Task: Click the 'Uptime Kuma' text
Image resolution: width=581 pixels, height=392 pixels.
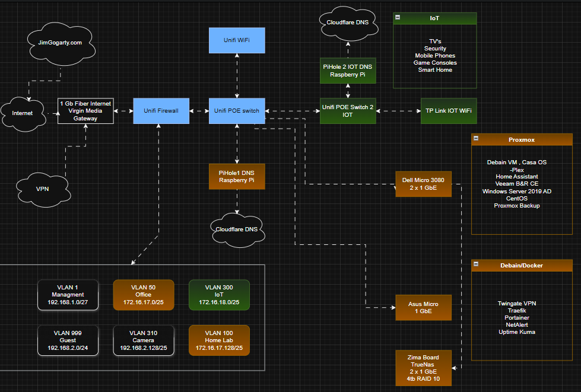Action: point(517,332)
